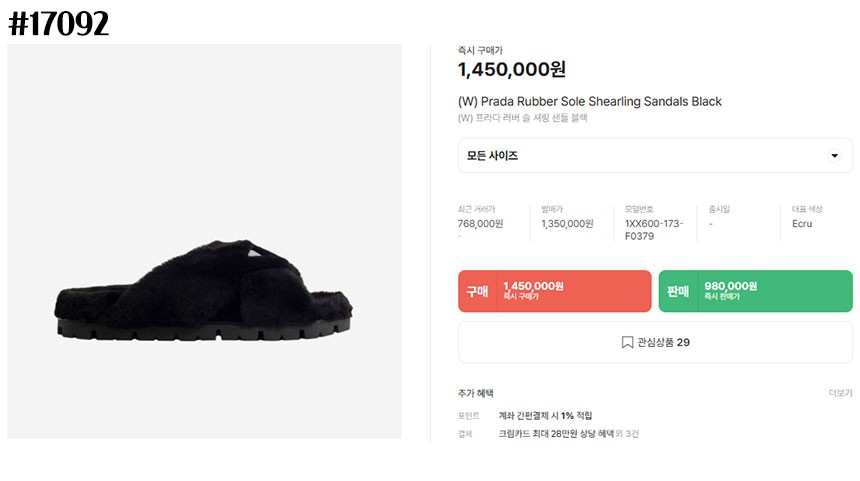Click the dropdown arrow in the size selector

tap(835, 156)
